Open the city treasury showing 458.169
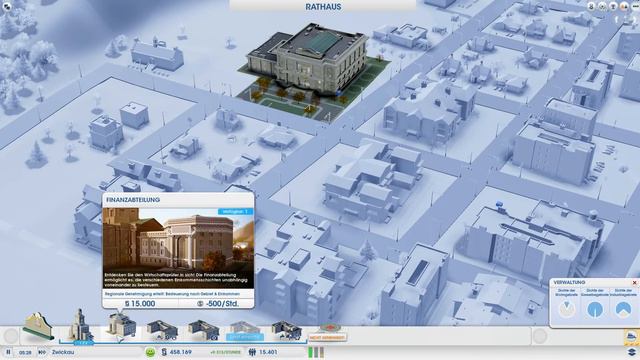The image size is (640, 360). pos(176,352)
